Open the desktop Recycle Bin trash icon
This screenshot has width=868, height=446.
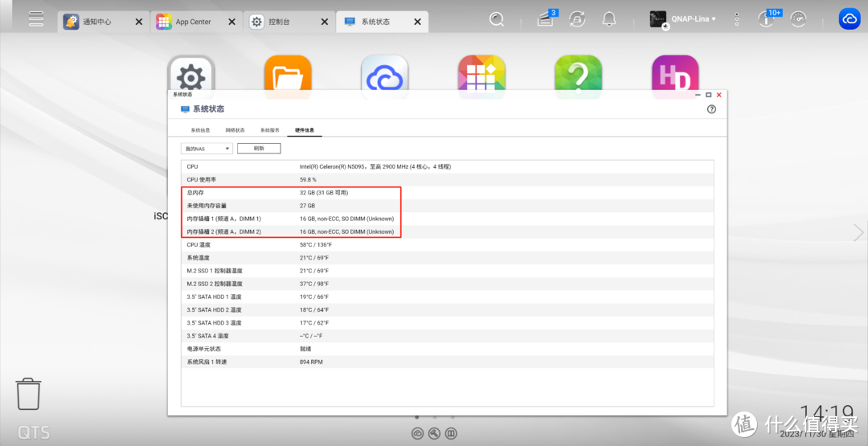click(27, 394)
